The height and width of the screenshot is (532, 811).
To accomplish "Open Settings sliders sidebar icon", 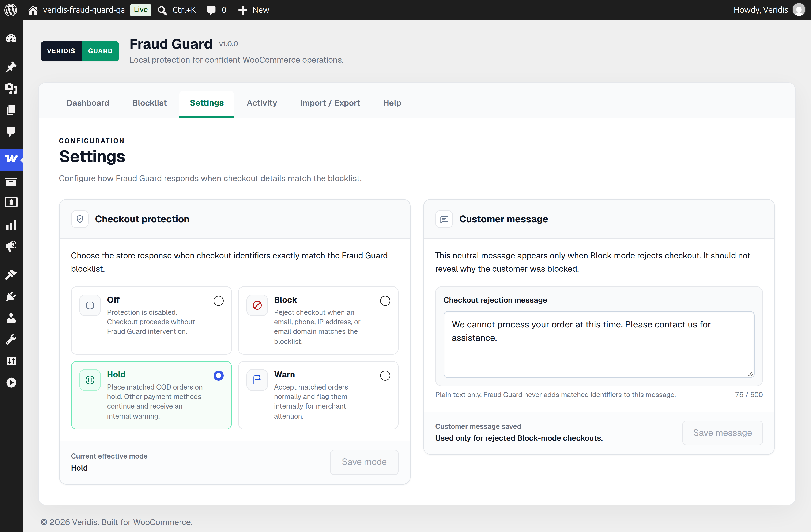I will click(11, 361).
